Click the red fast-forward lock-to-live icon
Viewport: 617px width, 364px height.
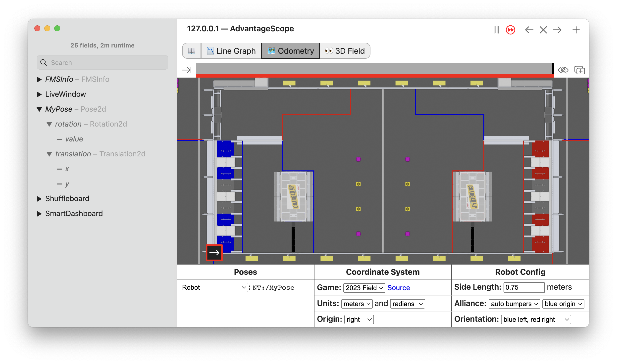coord(511,30)
